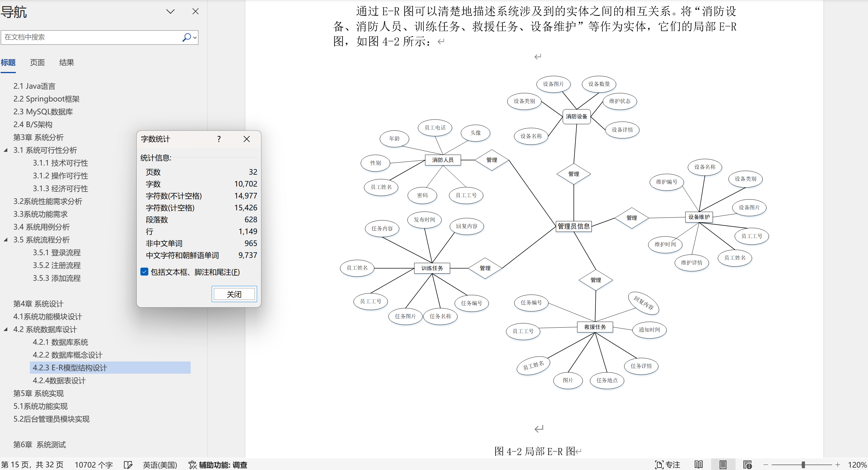The image size is (868, 470).
Task: Go to heading 2.4 B/S架构
Action: (x=33, y=124)
